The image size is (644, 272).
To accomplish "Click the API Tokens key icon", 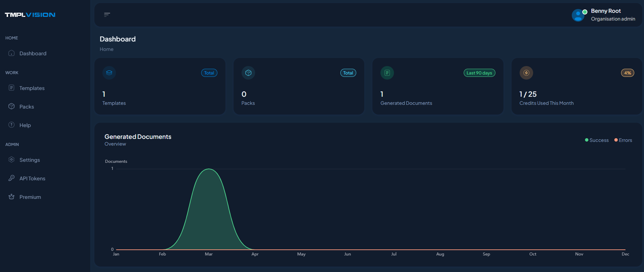I will 11,178.
